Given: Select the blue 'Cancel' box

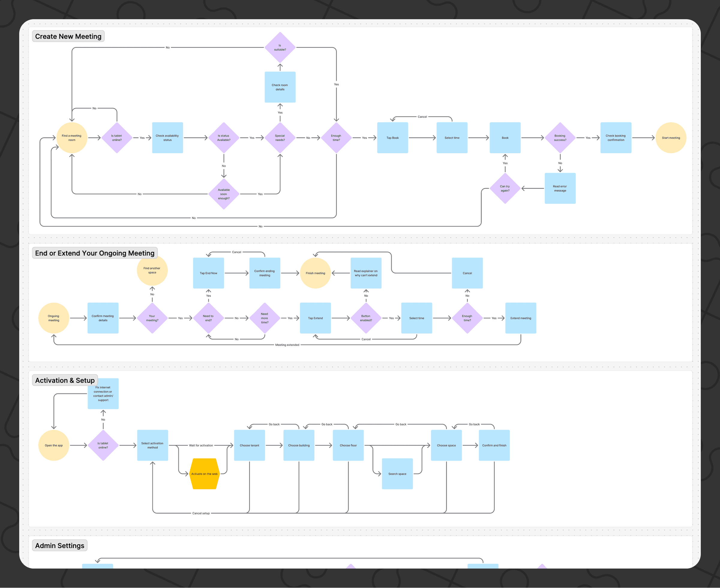Looking at the screenshot, I should click(x=467, y=273).
